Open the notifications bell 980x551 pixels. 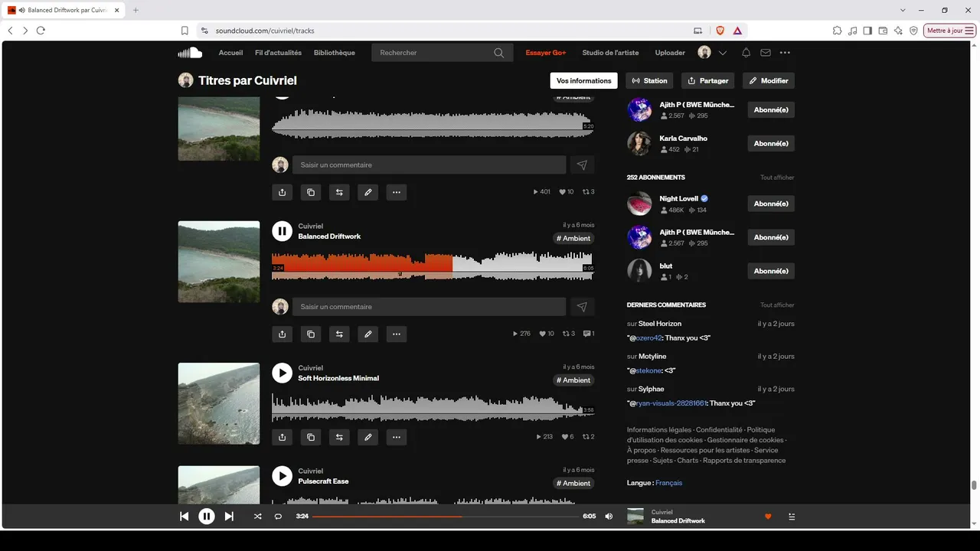(746, 53)
